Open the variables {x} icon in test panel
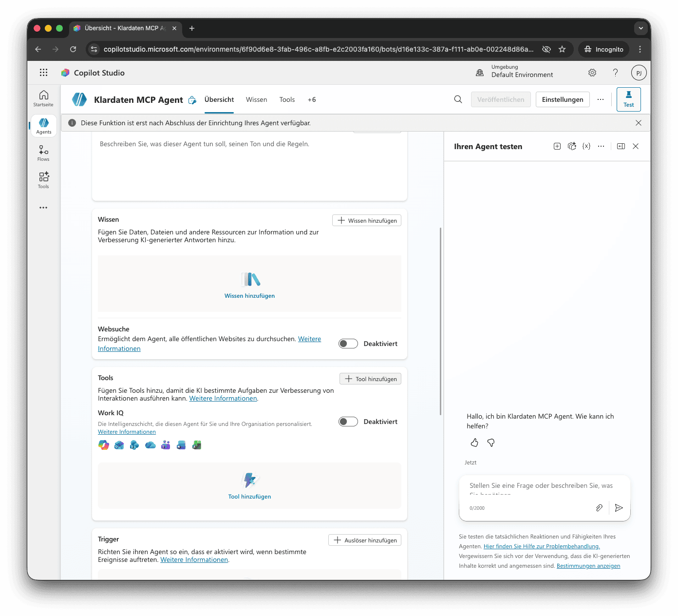 586,146
